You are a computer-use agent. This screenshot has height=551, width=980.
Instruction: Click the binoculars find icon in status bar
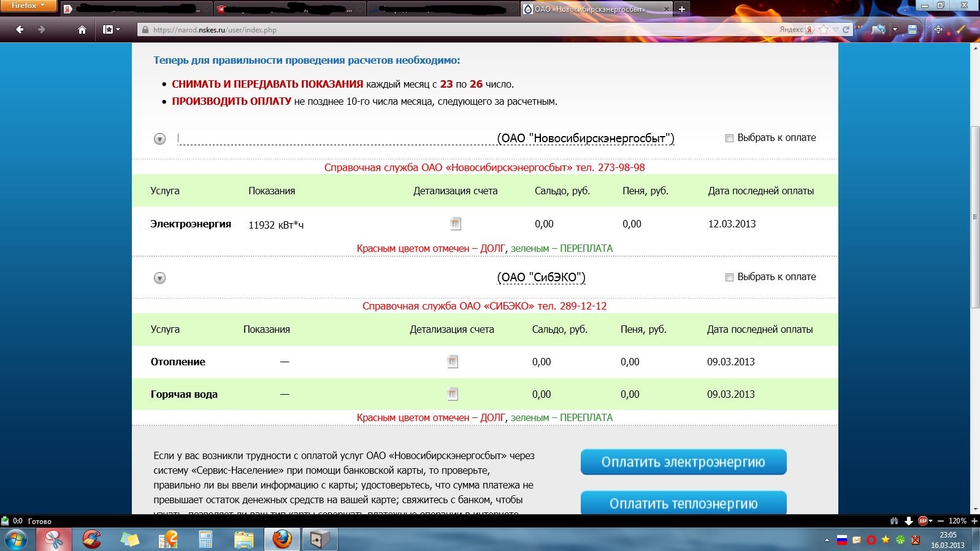tap(894, 521)
